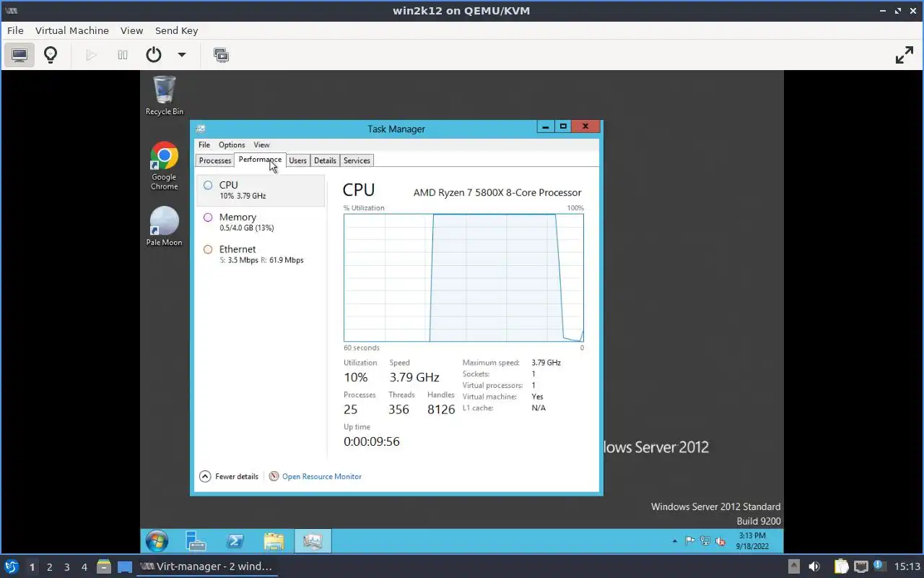Viewport: 924px width, 578px height.
Task: Open the host file manager panel icon
Action: [103, 566]
